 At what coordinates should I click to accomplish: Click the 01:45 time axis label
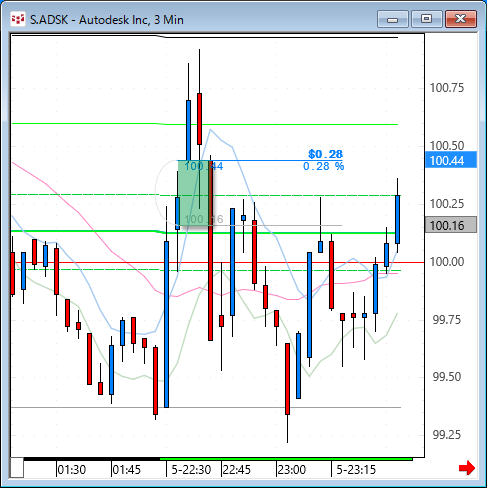point(127,469)
